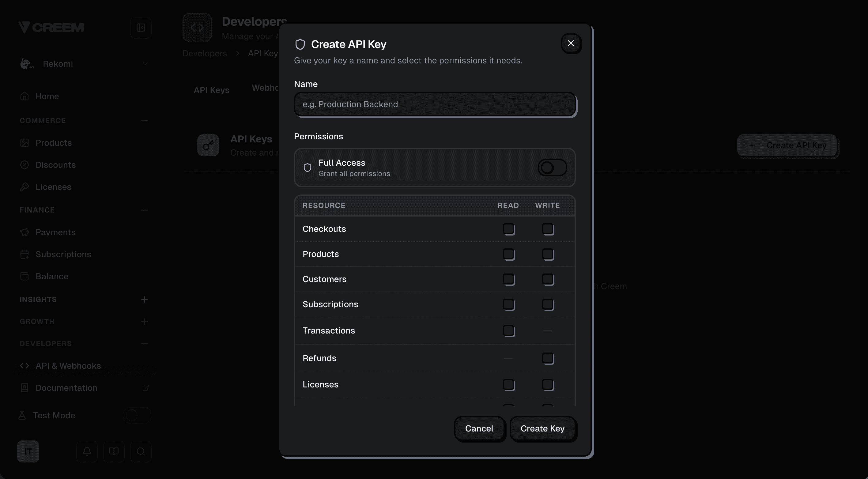Screen dimensions: 868x479
Task: Click the Developers code bracket header icon
Action: coord(197,28)
